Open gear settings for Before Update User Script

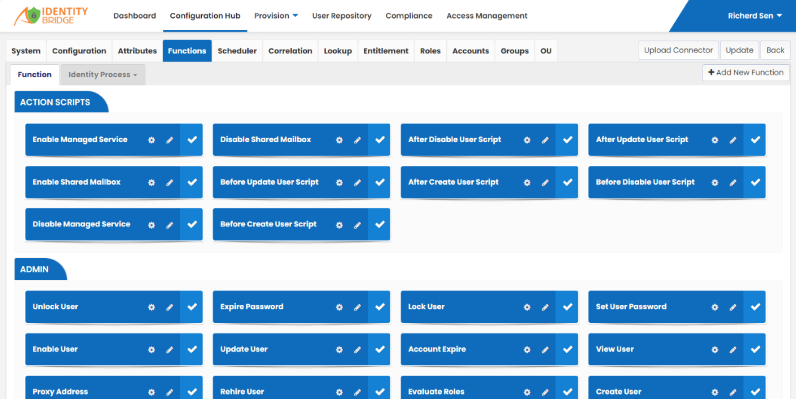pos(339,183)
